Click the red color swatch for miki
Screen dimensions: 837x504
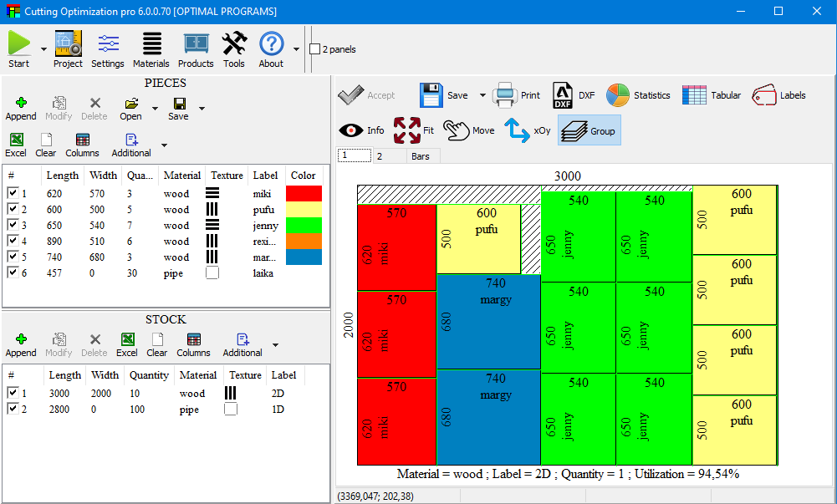tap(304, 193)
